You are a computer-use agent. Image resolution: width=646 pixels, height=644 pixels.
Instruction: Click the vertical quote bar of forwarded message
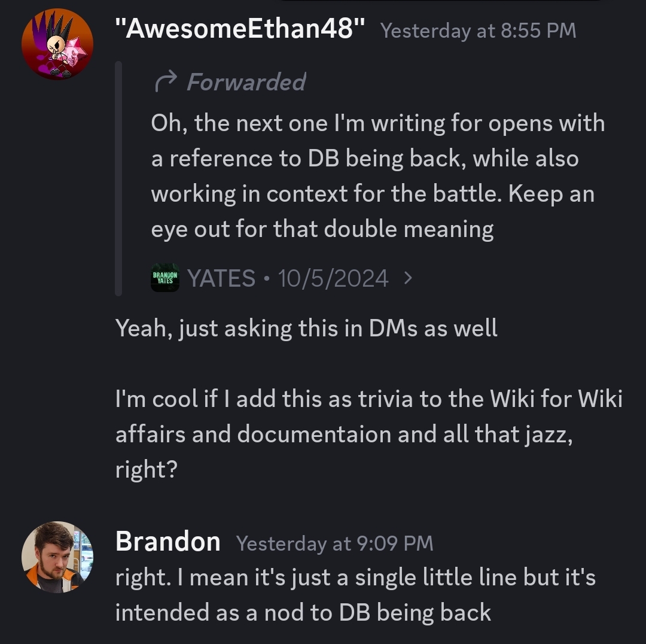[118, 178]
